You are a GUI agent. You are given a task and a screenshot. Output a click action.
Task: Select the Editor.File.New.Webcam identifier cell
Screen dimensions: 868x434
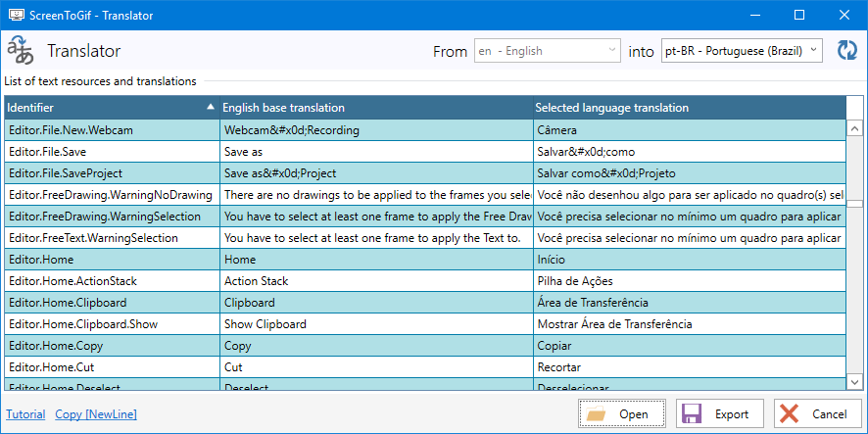[x=112, y=130]
